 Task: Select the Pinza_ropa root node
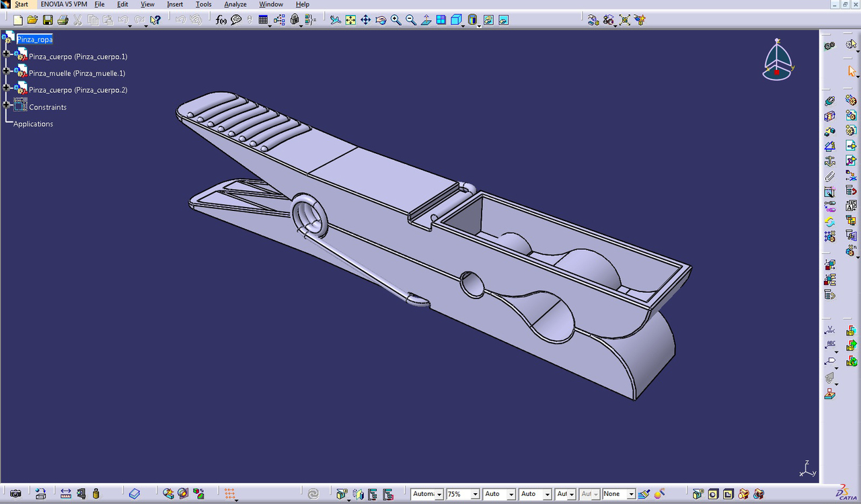click(35, 40)
